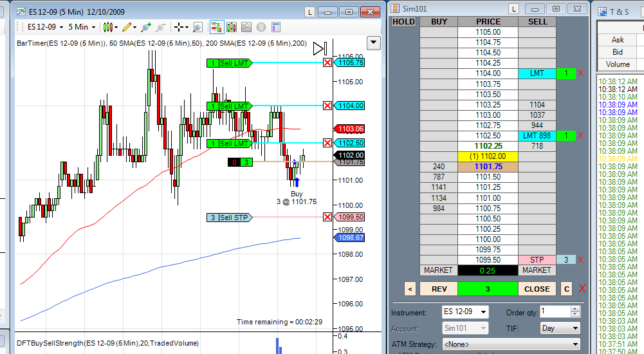
Task: Cancel the LMT order at 1104.00 in SuperDOM
Action: pyautogui.click(x=580, y=73)
